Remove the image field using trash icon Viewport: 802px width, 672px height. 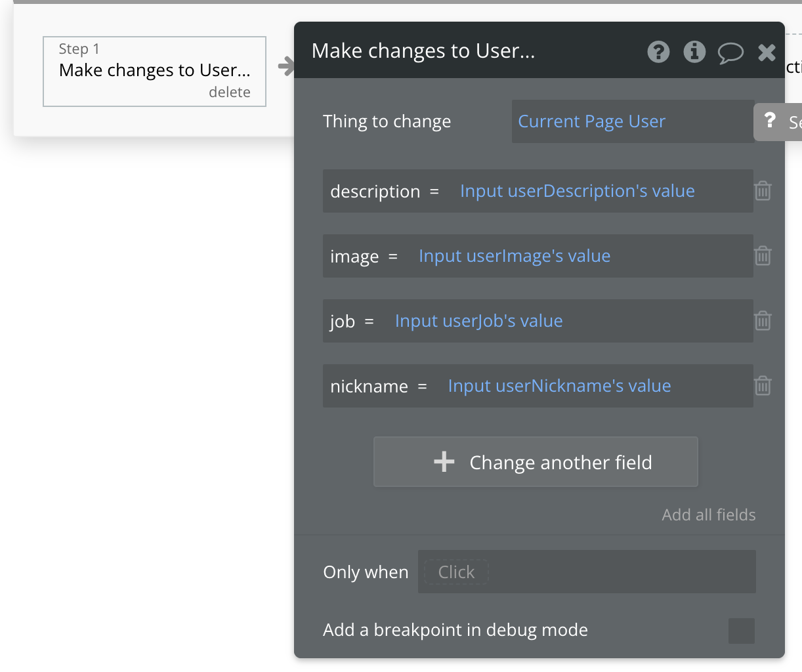pos(763,256)
